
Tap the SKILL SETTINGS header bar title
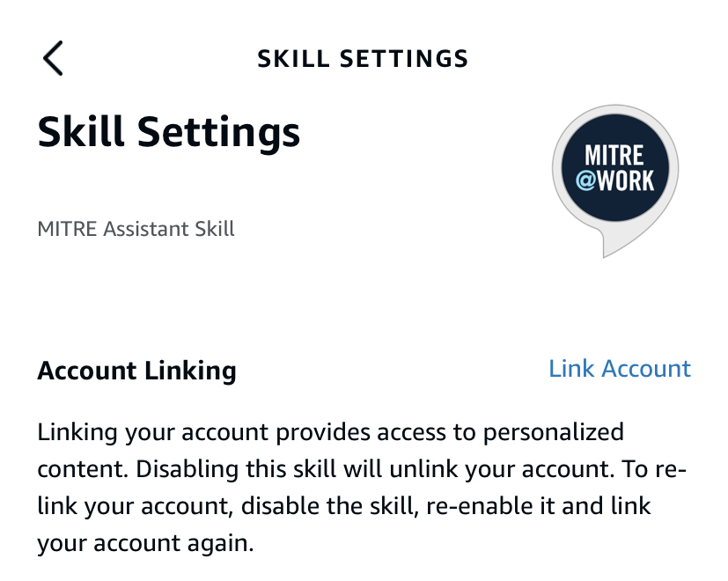pyautogui.click(x=363, y=59)
